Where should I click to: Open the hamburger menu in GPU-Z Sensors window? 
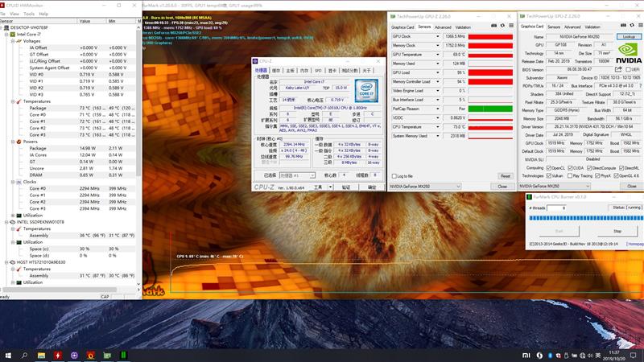pos(511,26)
